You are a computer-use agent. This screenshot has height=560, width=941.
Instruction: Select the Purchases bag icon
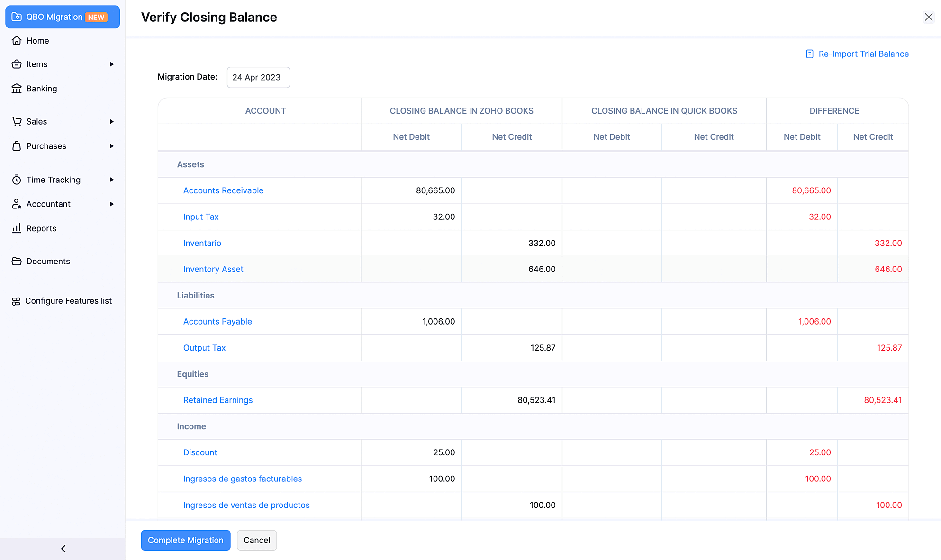coord(17,146)
